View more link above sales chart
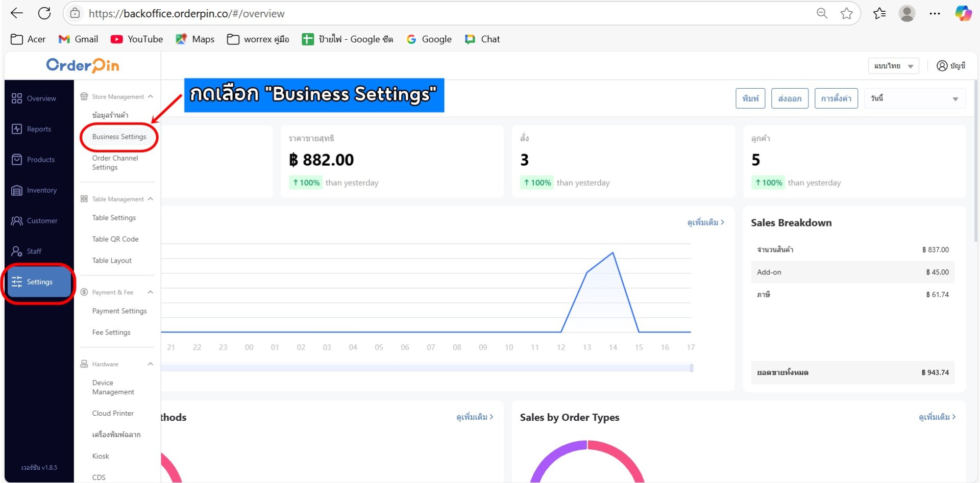980x483 pixels. click(706, 222)
